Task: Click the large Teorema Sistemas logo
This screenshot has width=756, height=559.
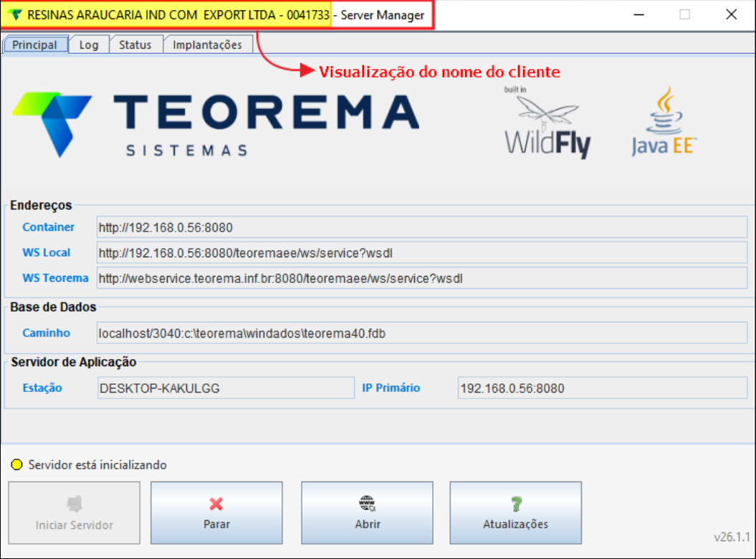Action: click(215, 123)
